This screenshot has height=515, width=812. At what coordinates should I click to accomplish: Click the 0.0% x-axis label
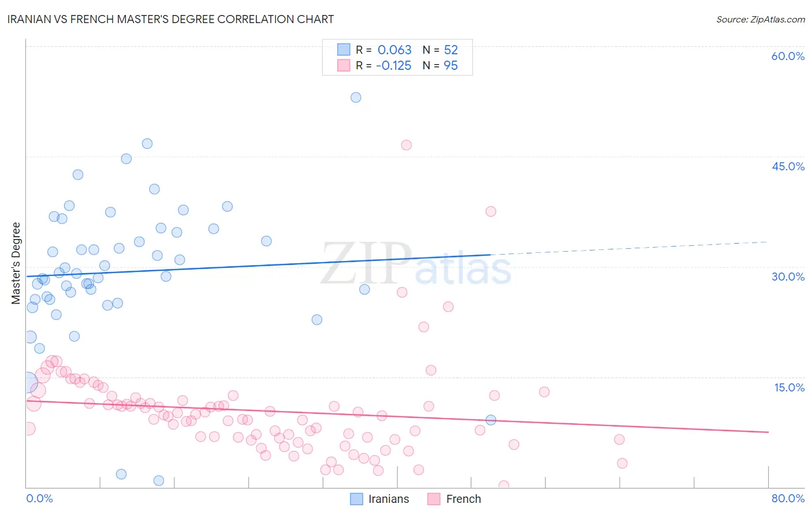[x=39, y=498]
